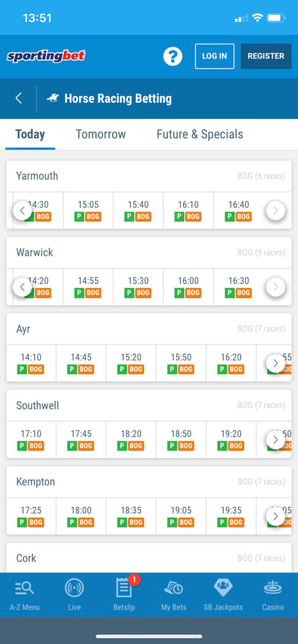
Task: Open the Casino roulette icon
Action: coord(273,588)
